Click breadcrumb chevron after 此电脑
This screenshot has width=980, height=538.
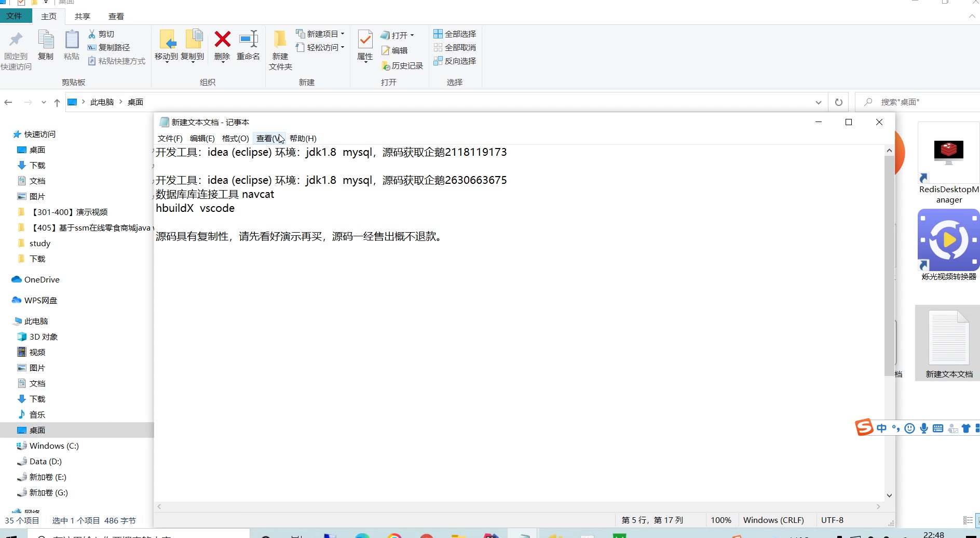pyautogui.click(x=121, y=102)
